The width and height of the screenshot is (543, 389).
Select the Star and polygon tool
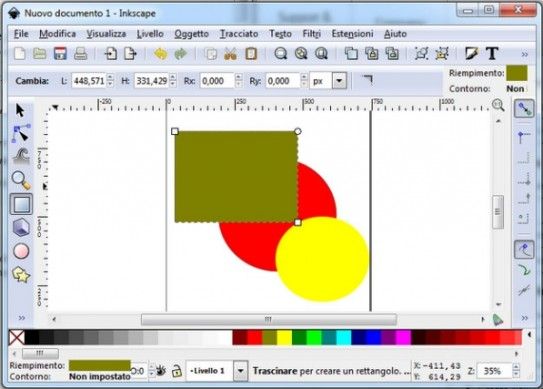click(21, 275)
